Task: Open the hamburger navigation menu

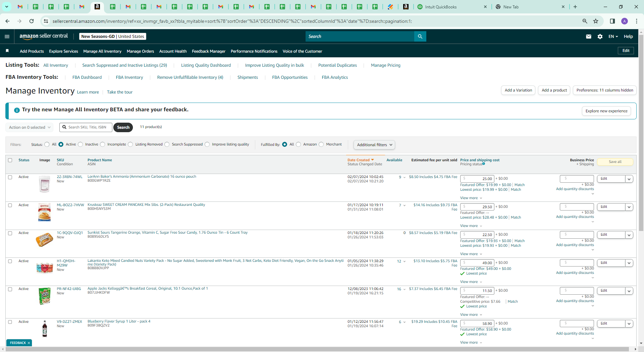Action: tap(7, 37)
